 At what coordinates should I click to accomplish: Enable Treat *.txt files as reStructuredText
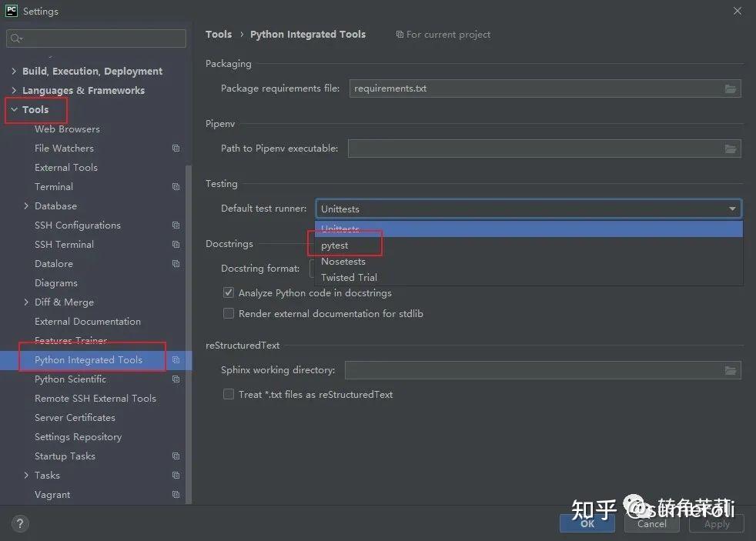(x=229, y=395)
